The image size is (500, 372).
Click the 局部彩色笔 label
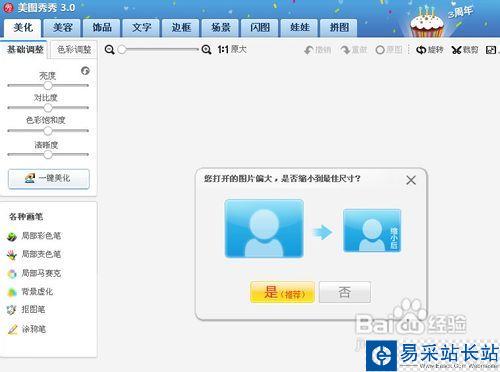41,236
